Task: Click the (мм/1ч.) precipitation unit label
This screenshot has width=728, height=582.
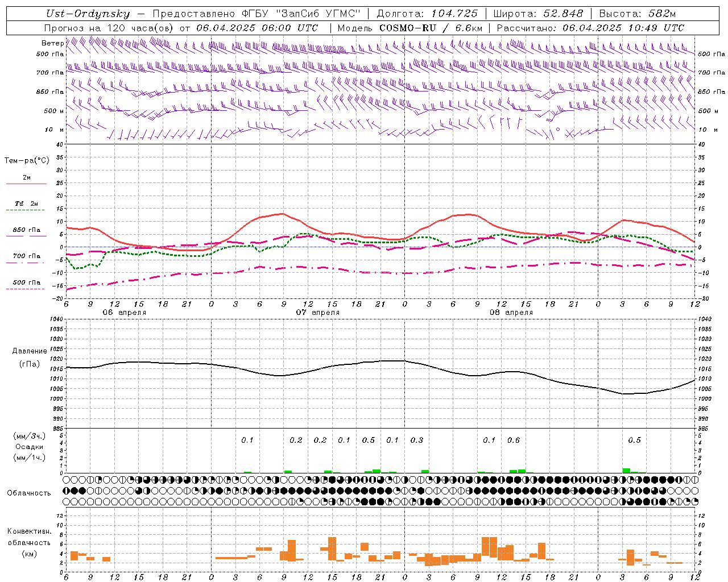Action: [30, 458]
